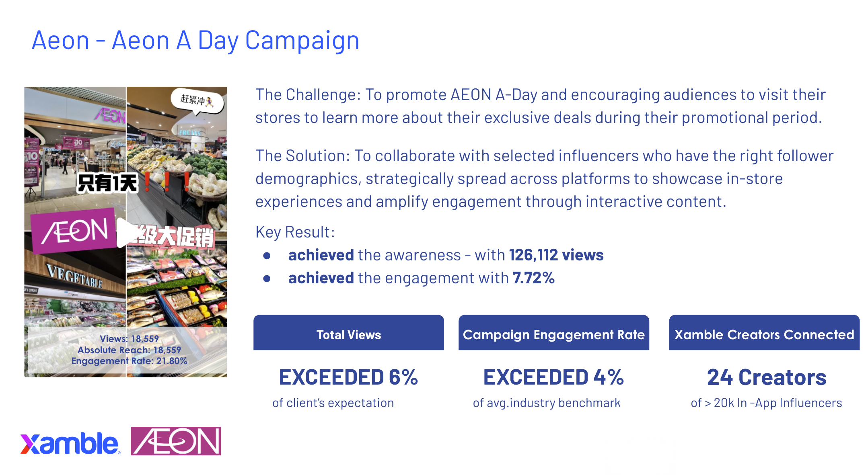868x475 pixels.
Task: Click The Solution paragraph
Action: pos(545,179)
